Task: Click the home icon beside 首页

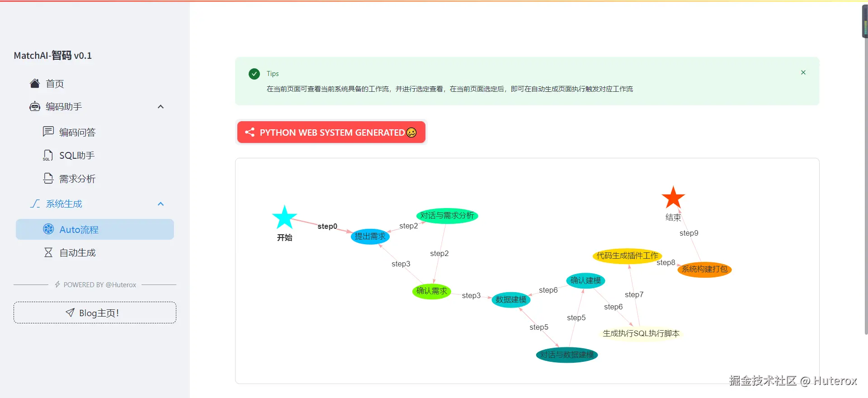Action: (x=35, y=83)
